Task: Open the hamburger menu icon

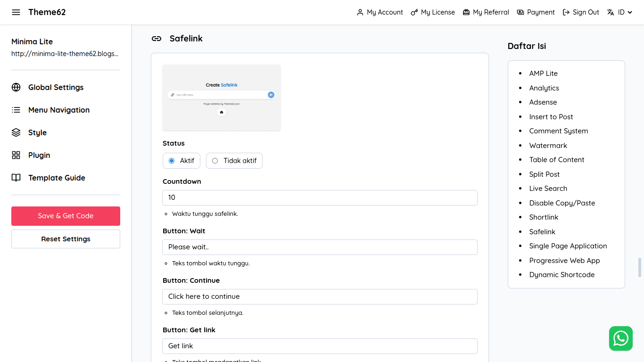Action: pyautogui.click(x=16, y=12)
